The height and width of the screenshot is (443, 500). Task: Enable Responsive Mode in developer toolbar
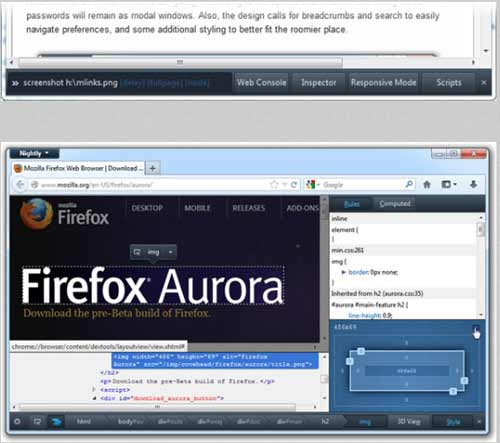tap(383, 83)
